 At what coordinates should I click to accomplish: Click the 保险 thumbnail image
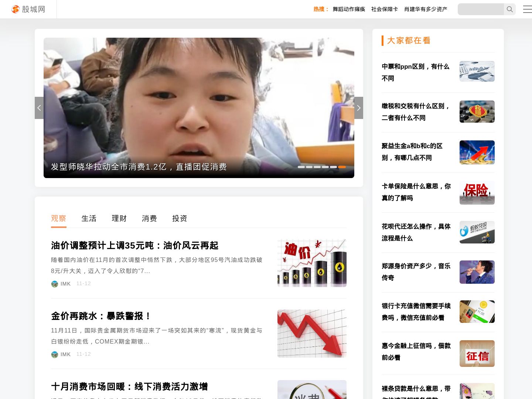coord(477,192)
